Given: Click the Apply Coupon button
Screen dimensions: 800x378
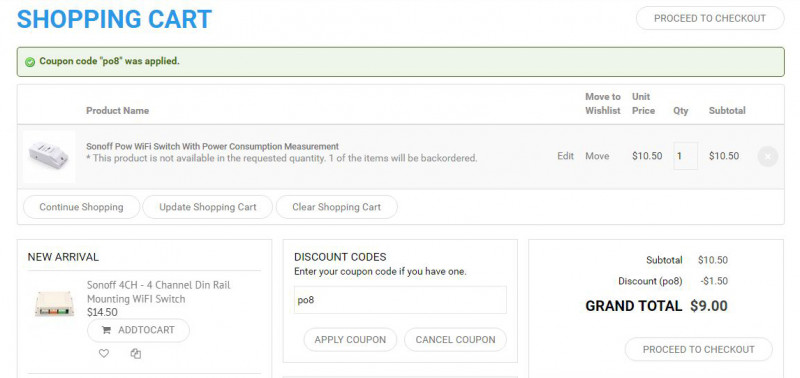Looking at the screenshot, I should click(x=350, y=340).
